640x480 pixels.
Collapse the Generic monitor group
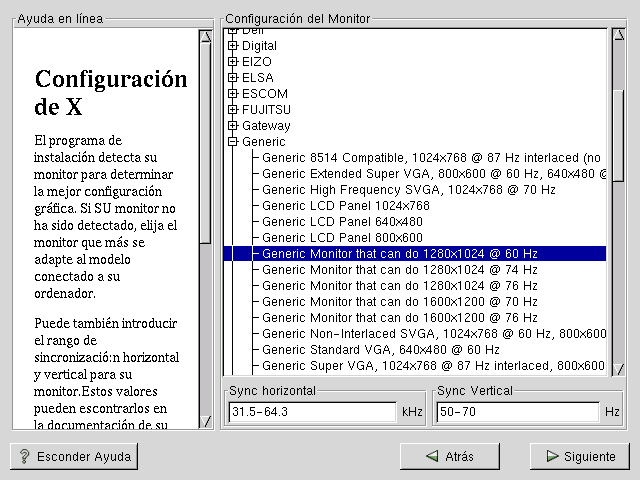pos(233,142)
